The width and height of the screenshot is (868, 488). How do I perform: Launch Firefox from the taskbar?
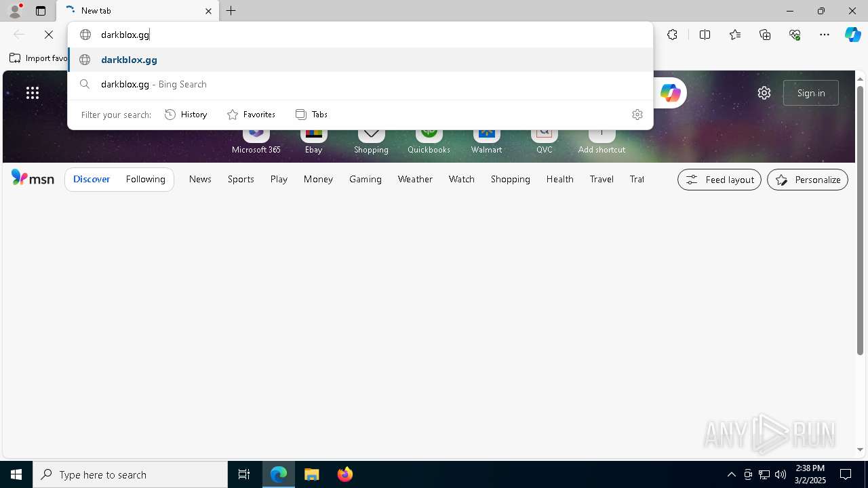345,474
